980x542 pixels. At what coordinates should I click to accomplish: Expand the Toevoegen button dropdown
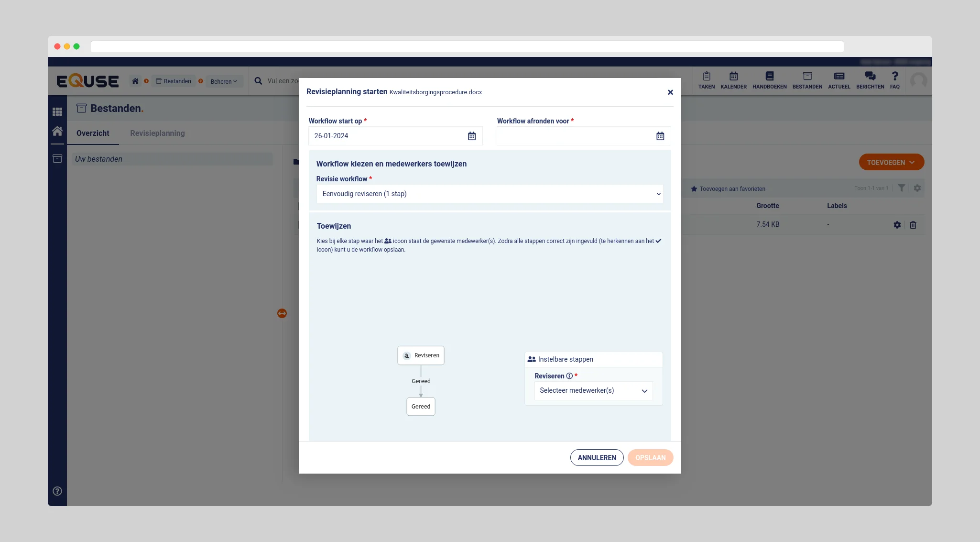point(891,163)
